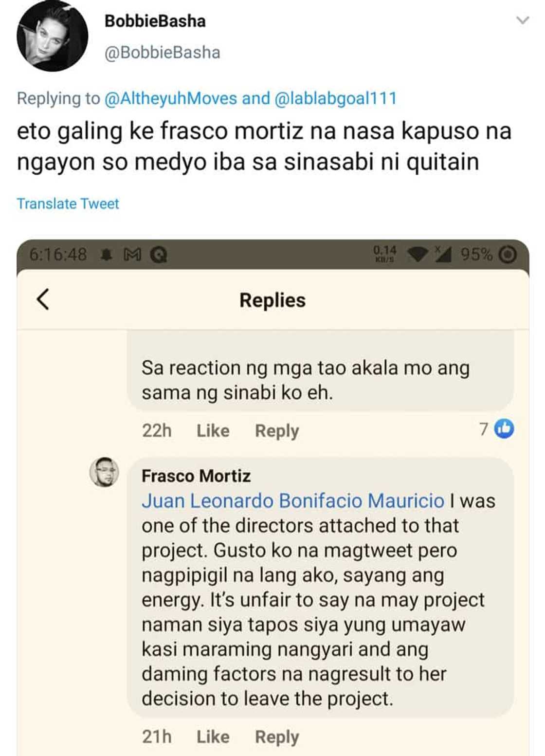The width and height of the screenshot is (545, 756).
Task: Reply to the 22h comment
Action: tap(277, 431)
